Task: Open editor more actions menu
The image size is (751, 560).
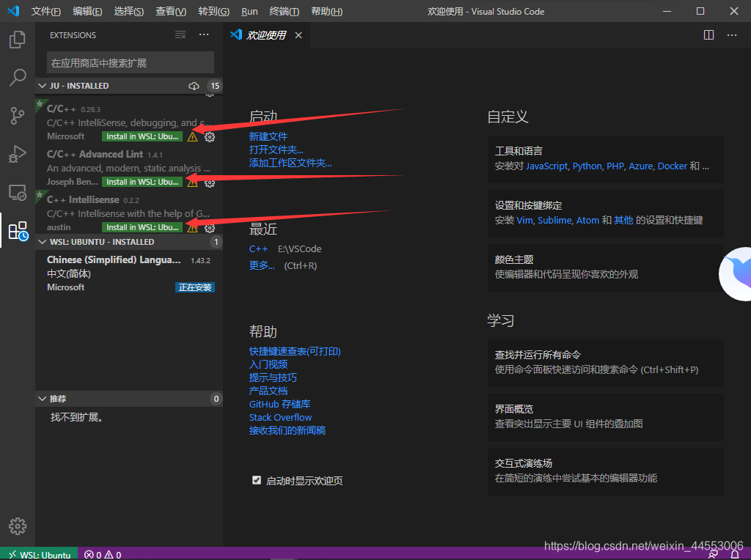Action: pos(732,35)
